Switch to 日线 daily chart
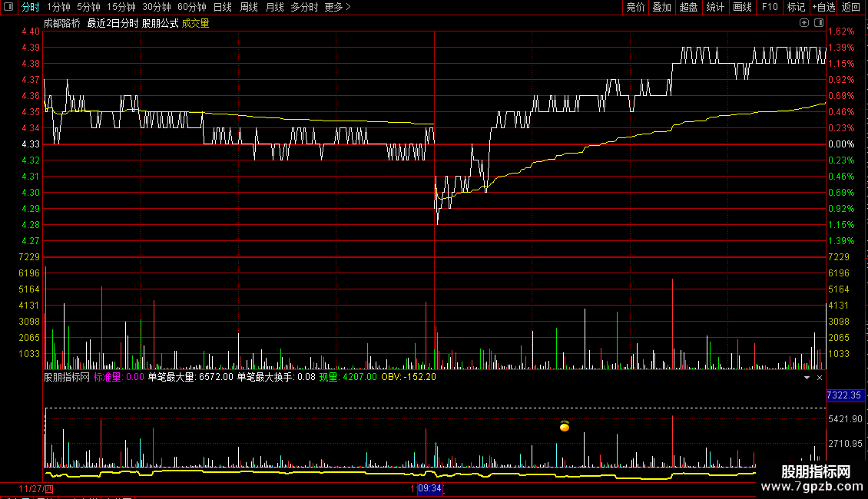The width and height of the screenshot is (868, 499). coord(223,7)
